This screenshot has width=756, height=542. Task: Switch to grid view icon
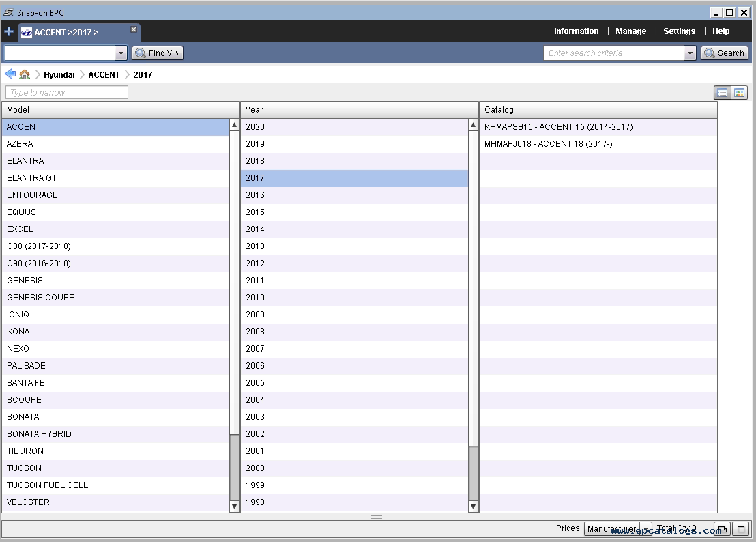tap(739, 93)
